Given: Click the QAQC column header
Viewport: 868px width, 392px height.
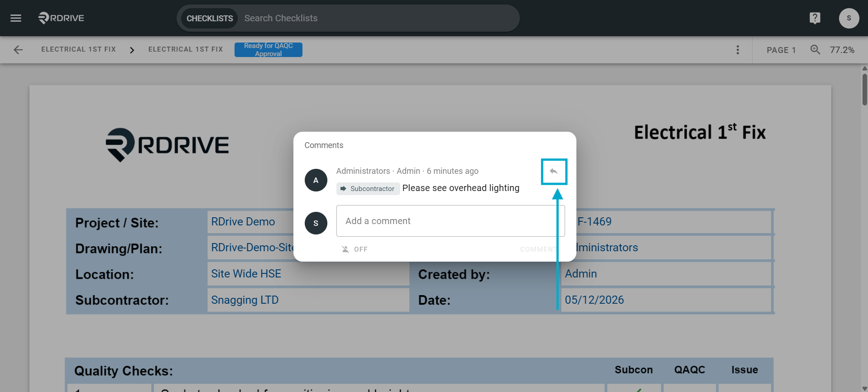Looking at the screenshot, I should click(x=690, y=370).
